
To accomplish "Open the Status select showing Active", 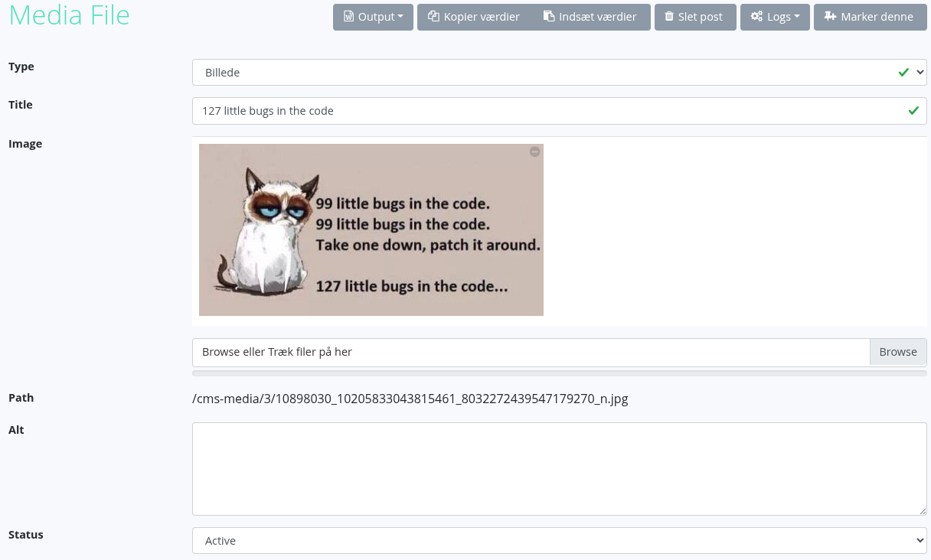I will coord(560,540).
